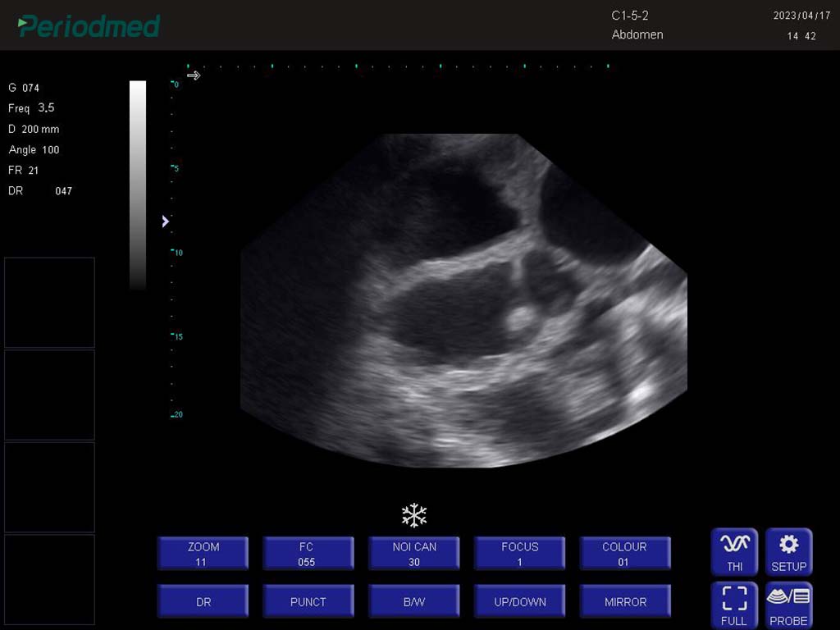Screen dimensions: 840x630
Task: Click the Freq 3.5 parameter
Action: point(31,108)
